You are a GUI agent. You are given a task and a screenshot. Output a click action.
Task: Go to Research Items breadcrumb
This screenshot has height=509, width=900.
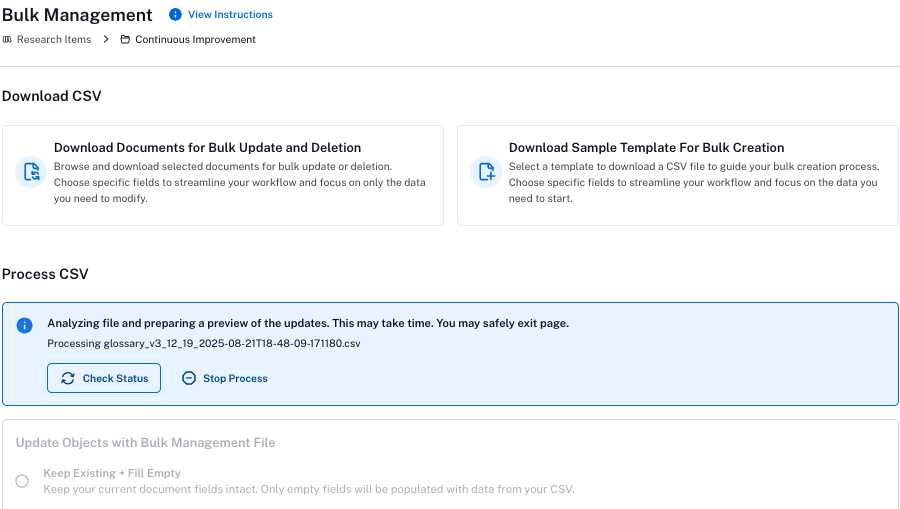[54, 40]
